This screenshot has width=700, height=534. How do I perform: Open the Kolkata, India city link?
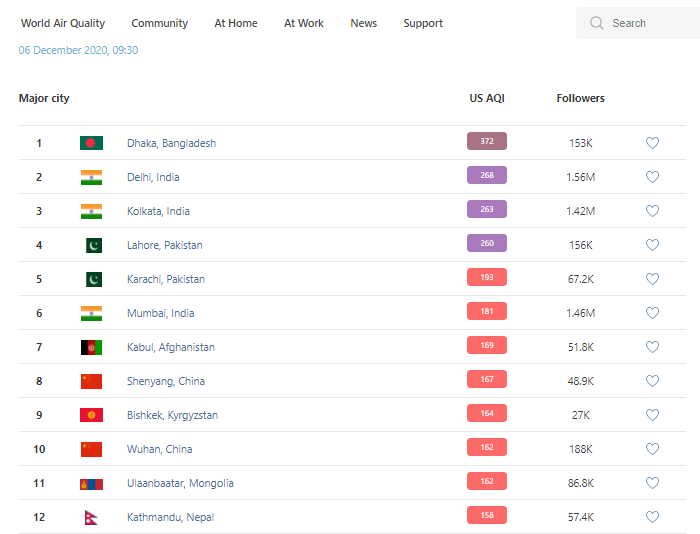pos(158,211)
